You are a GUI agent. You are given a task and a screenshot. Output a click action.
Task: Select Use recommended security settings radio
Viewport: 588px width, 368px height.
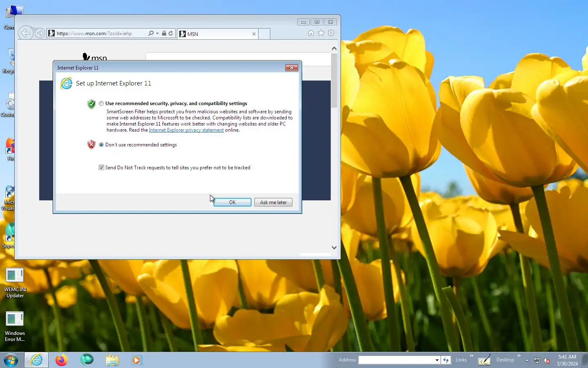point(101,103)
